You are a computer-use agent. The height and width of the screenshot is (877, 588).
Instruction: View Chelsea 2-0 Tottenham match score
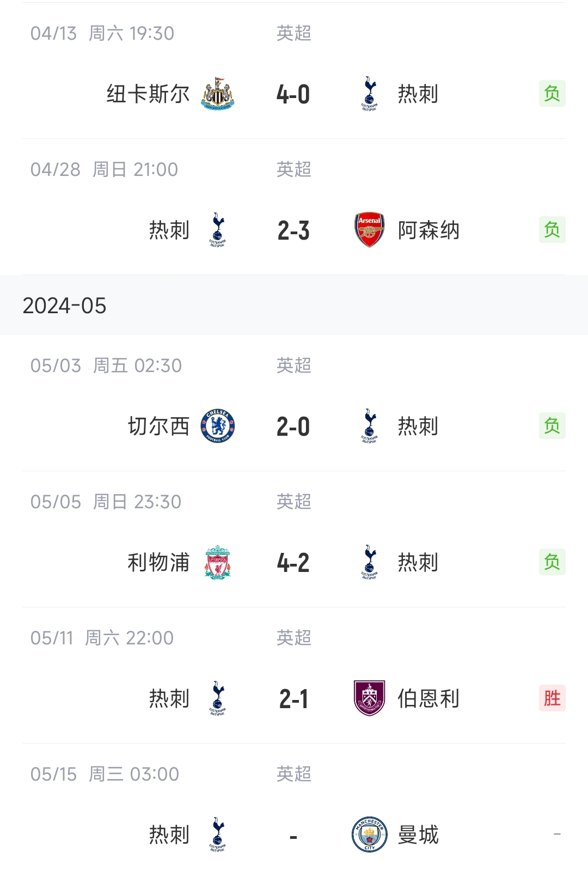(293, 427)
